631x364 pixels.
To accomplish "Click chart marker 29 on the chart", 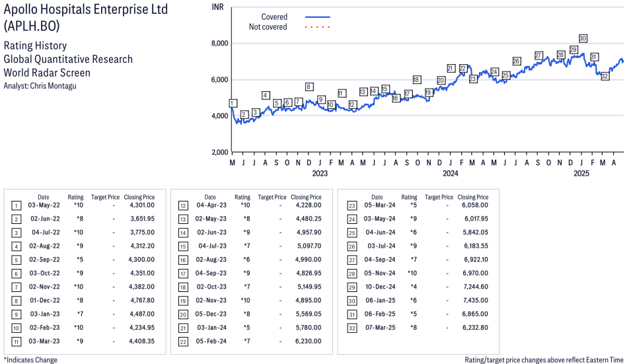I will click(574, 50).
